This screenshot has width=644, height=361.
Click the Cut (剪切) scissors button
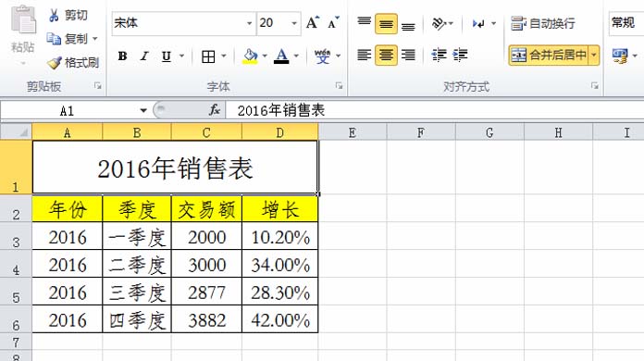pos(68,15)
